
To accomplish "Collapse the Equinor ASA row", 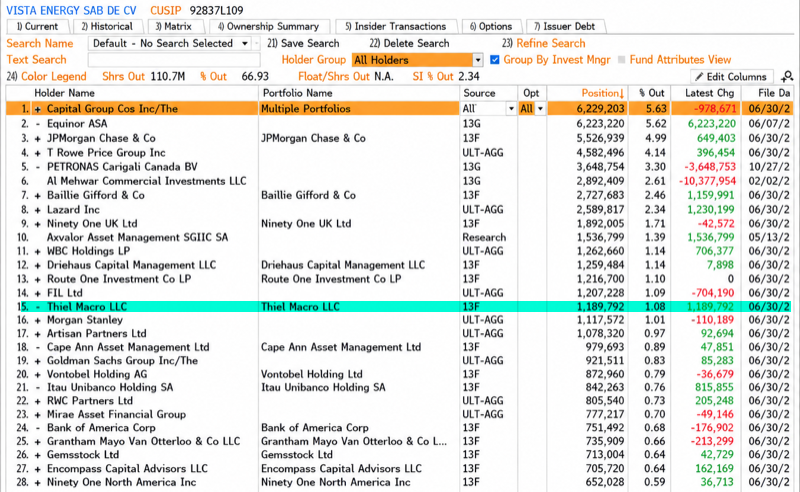I will [38, 124].
